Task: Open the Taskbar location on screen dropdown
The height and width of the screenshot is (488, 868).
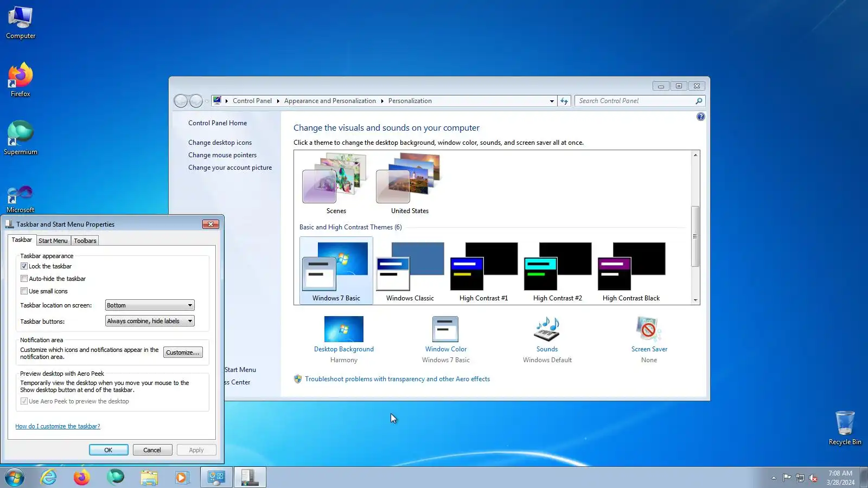Action: [150, 305]
